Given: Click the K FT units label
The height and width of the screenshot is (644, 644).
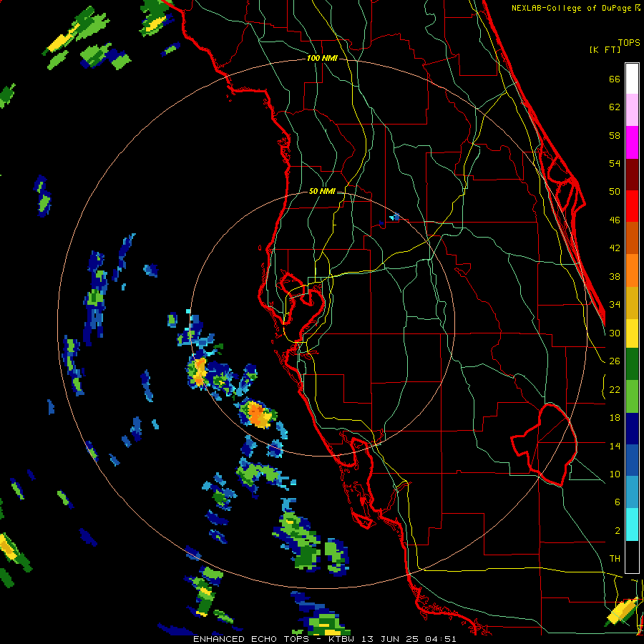Looking at the screenshot, I should [605, 49].
